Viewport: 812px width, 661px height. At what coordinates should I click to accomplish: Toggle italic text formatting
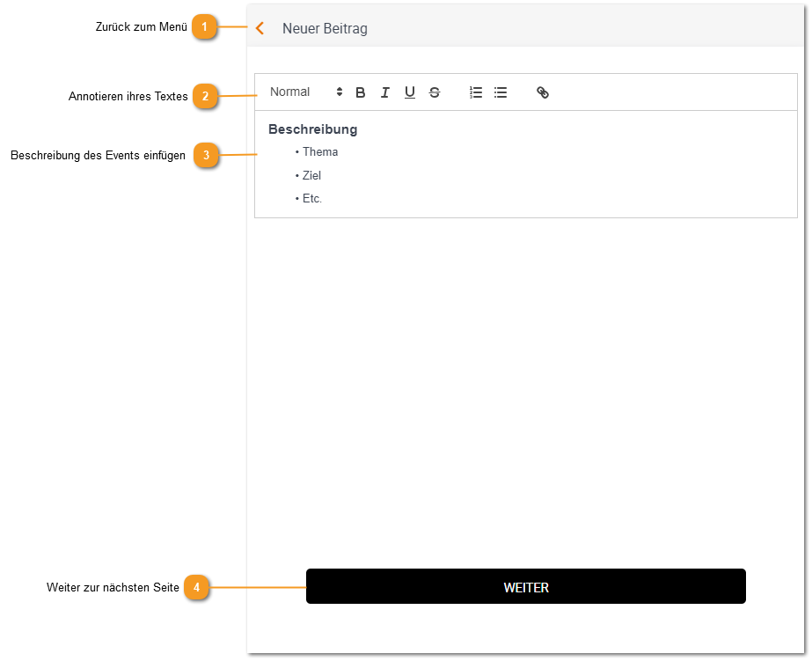click(x=384, y=92)
